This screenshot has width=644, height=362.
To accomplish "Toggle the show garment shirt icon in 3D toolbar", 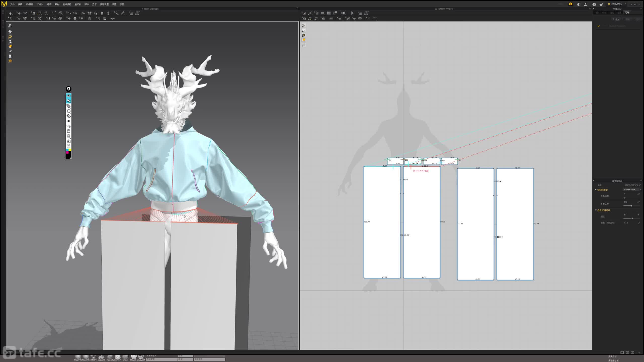I will (89, 13).
